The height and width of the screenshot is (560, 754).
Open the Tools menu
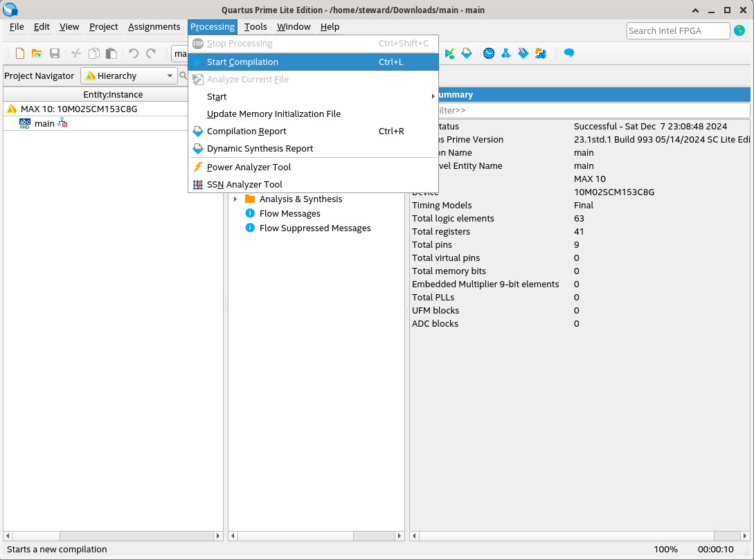[255, 27]
